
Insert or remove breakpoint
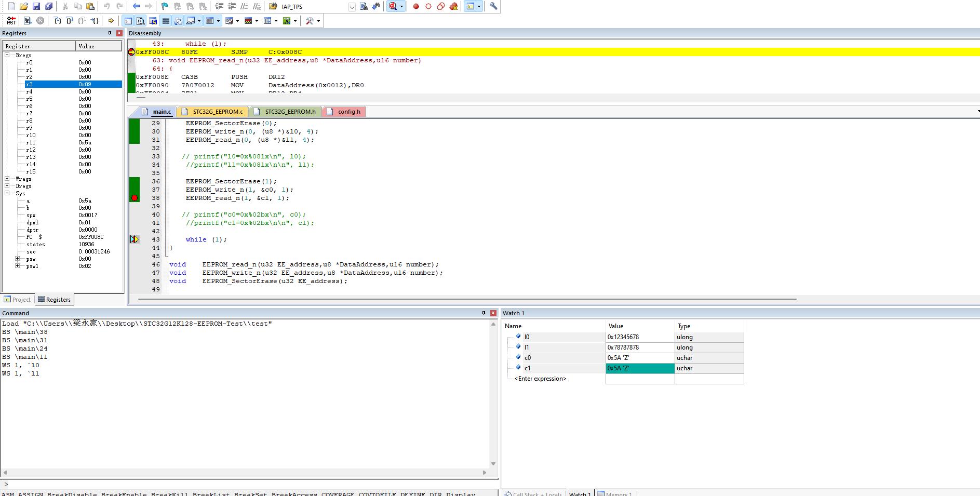tap(415, 6)
